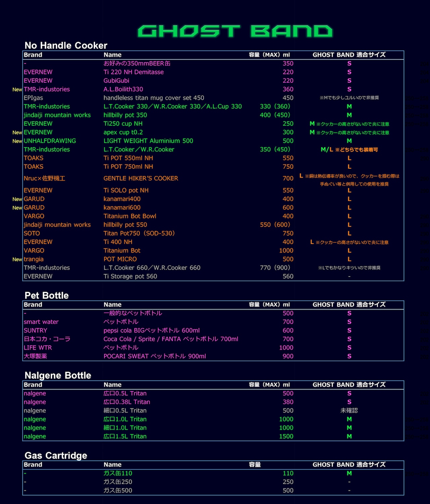This screenshot has height=504, width=430.
Task: Click 'EPIgas' brand cell
Action: [x=33, y=98]
